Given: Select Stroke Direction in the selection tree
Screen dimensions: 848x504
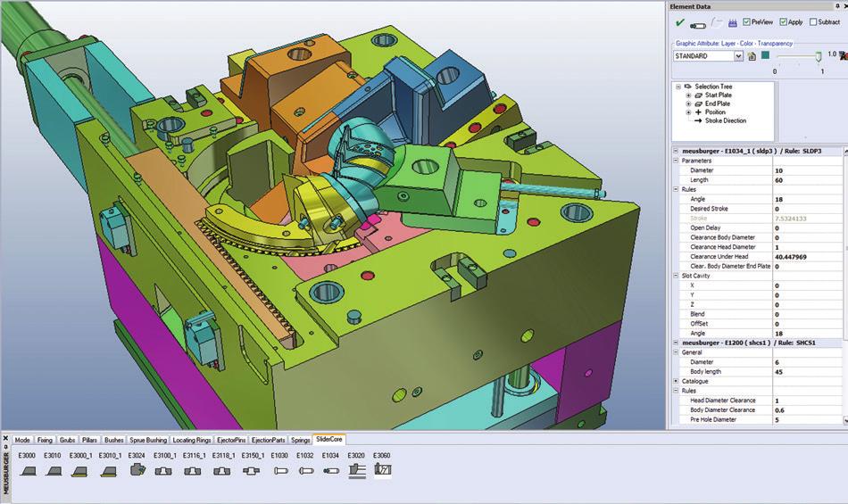Looking at the screenshot, I should tap(725, 121).
